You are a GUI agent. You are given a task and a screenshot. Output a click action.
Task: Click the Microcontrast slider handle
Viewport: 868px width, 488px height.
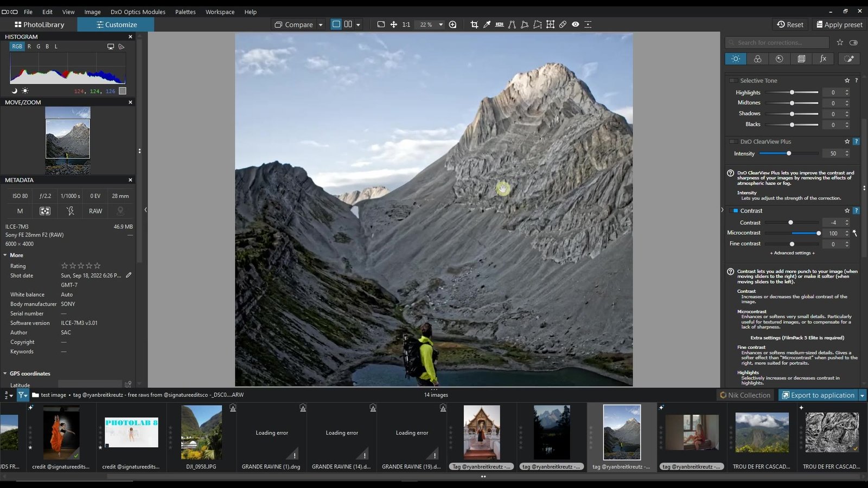pyautogui.click(x=819, y=233)
